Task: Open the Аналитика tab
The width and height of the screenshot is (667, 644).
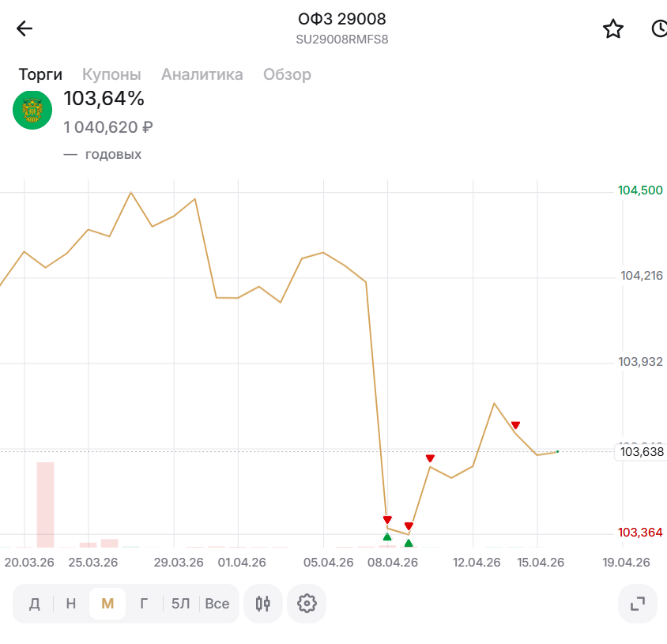Action: (x=202, y=74)
